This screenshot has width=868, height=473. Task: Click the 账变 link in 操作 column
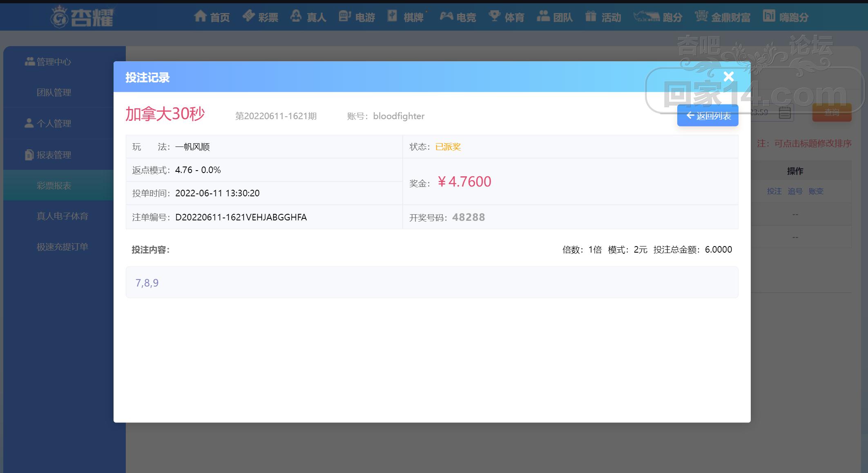(x=816, y=191)
